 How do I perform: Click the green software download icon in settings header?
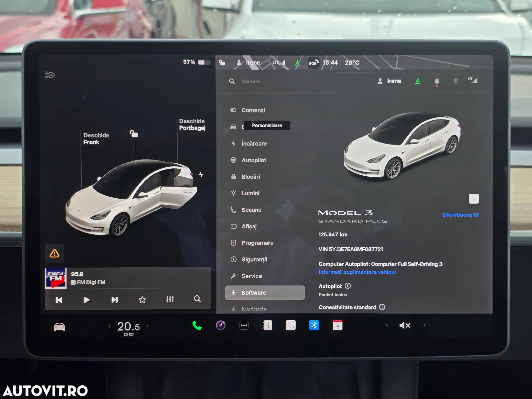[418, 81]
